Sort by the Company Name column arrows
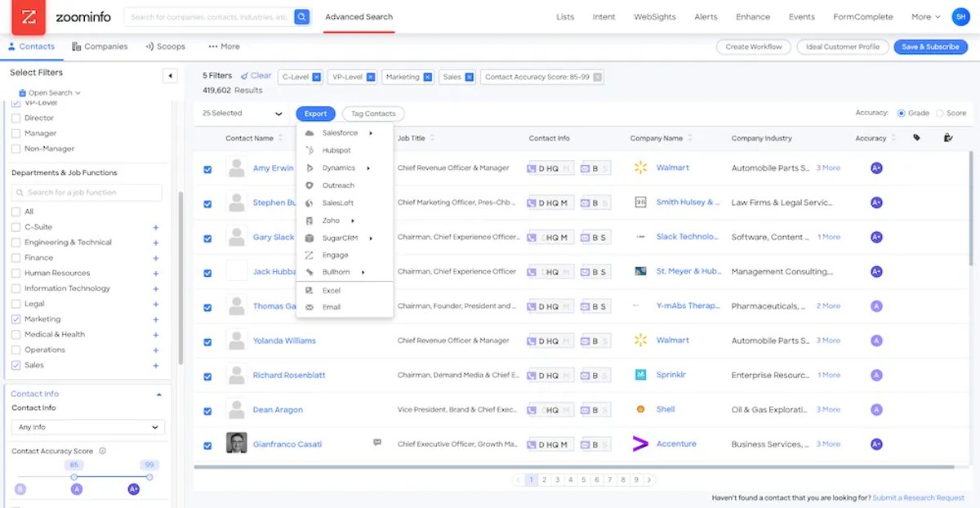Screen dimensions: 980x508 point(690,138)
